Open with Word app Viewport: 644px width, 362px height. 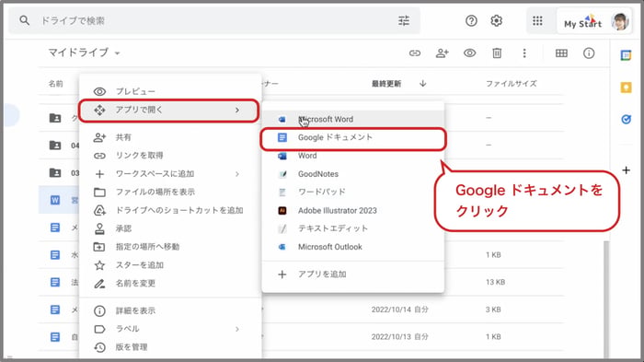click(x=352, y=156)
